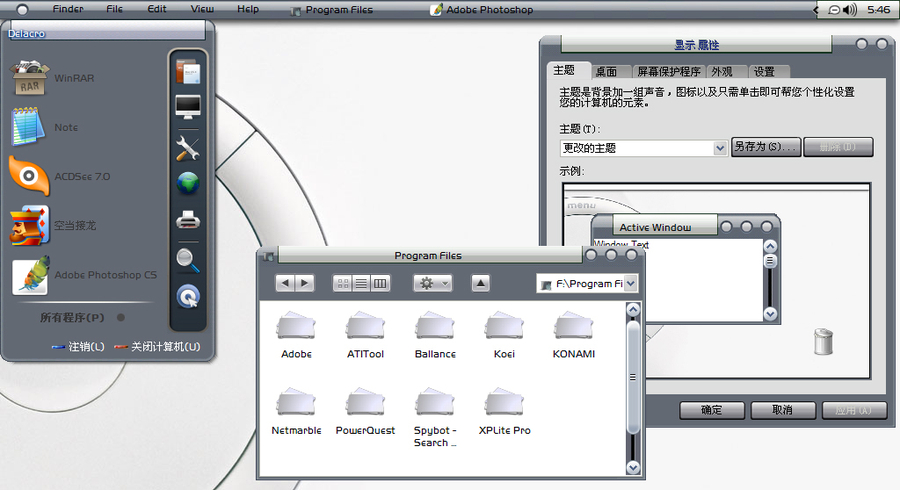Open the PowerQuest folder
900x490 pixels.
coord(365,411)
